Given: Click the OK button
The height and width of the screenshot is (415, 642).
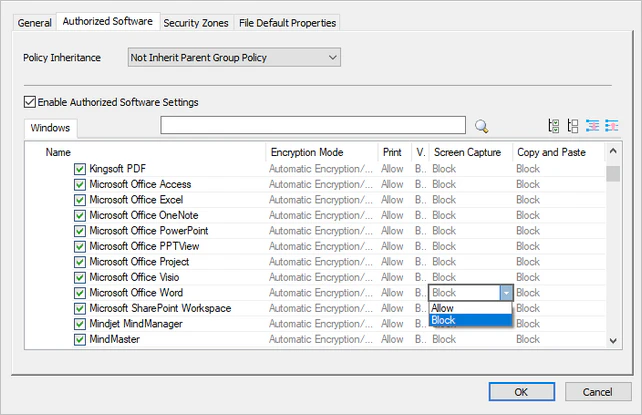Looking at the screenshot, I should pyautogui.click(x=522, y=392).
